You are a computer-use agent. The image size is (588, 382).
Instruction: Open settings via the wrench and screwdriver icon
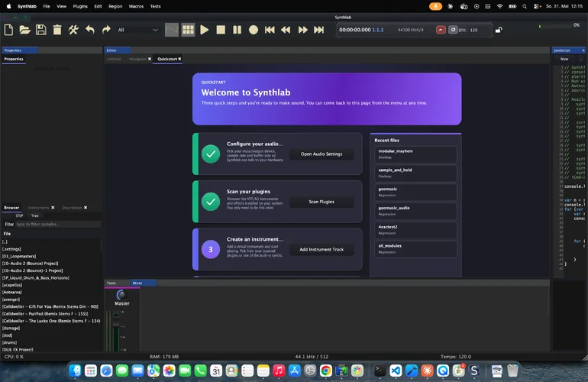[x=73, y=30]
